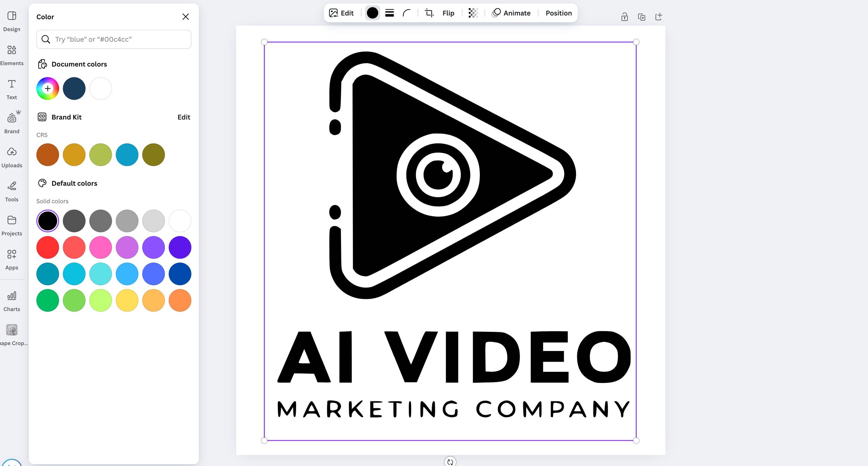Click the lock icon above canvas
868x466 pixels.
click(x=624, y=17)
